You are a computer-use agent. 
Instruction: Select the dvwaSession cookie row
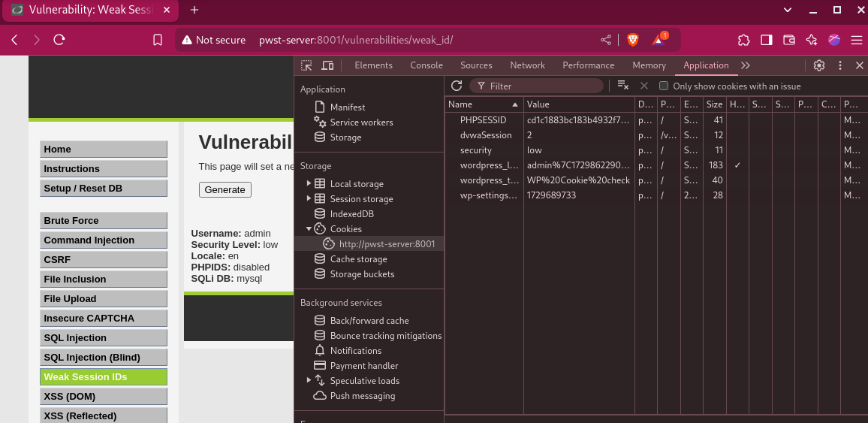click(x=486, y=135)
